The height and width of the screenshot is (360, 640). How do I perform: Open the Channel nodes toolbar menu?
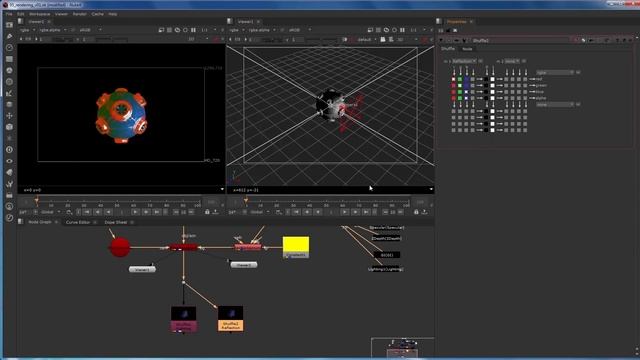click(x=9, y=59)
